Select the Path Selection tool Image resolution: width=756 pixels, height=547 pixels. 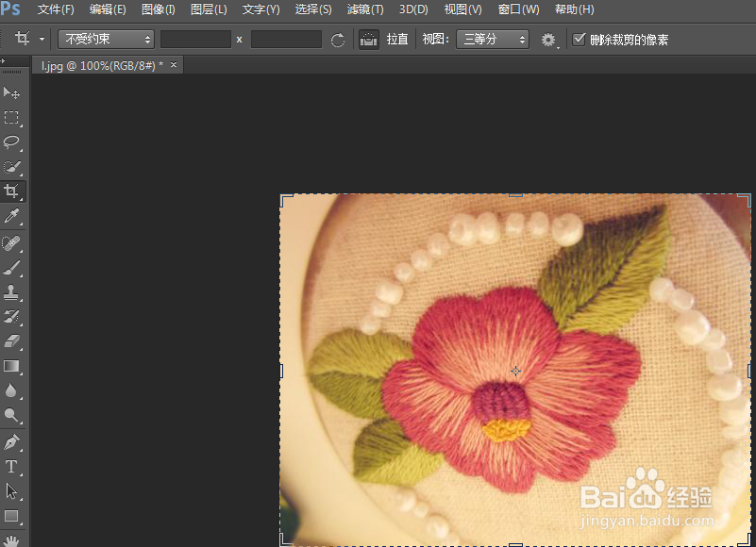pyautogui.click(x=11, y=491)
